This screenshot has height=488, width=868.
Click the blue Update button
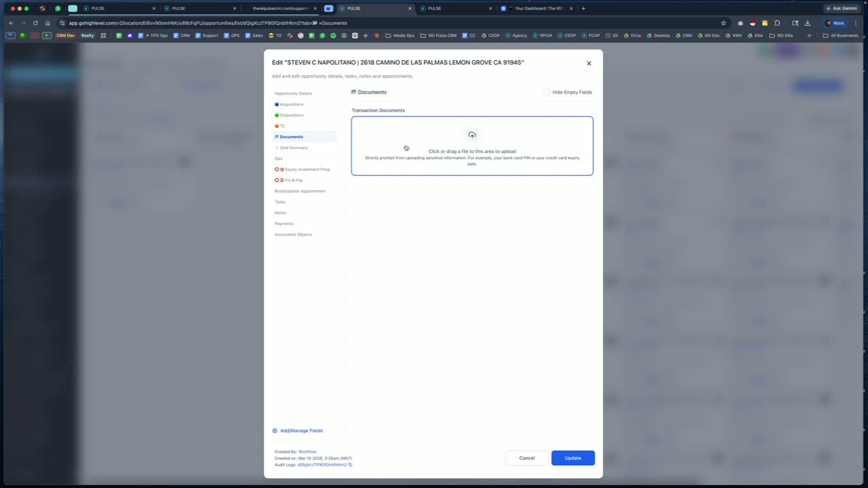coord(573,458)
